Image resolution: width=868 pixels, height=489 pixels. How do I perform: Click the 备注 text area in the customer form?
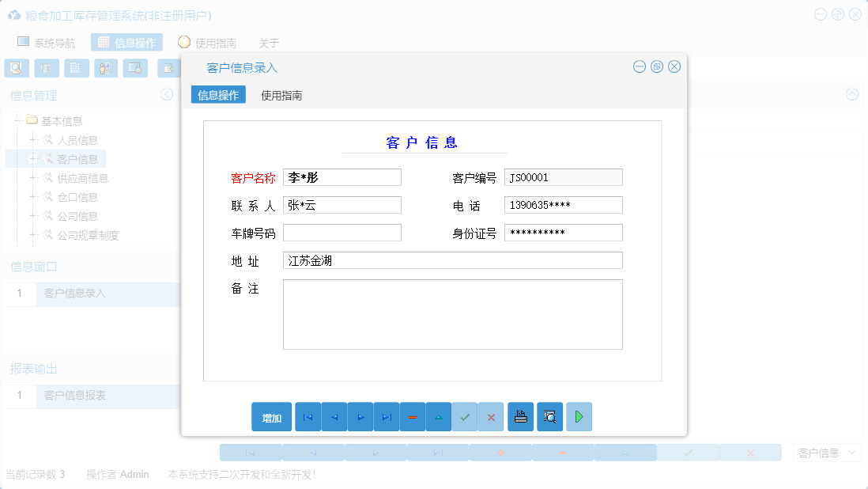pos(452,314)
